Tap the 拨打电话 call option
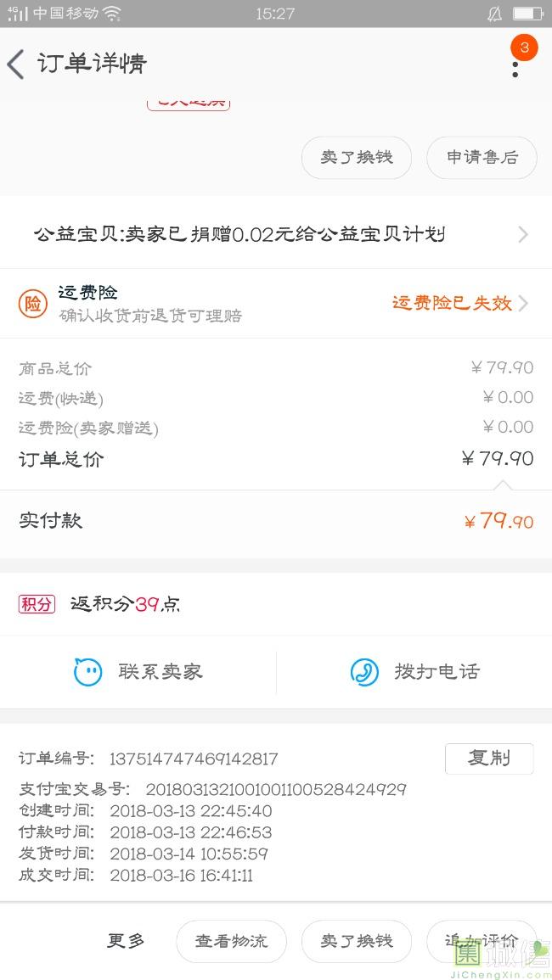 (x=437, y=672)
